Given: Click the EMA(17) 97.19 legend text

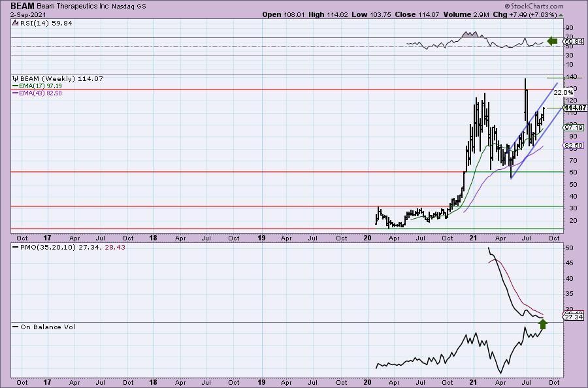Looking at the screenshot, I should click(x=41, y=86).
